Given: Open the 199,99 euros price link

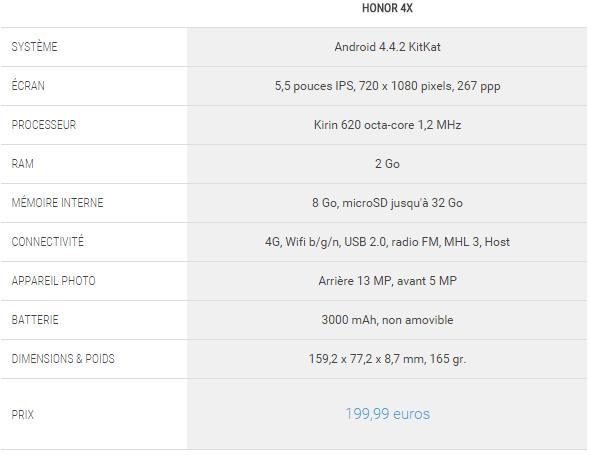Looking at the screenshot, I should point(387,414).
